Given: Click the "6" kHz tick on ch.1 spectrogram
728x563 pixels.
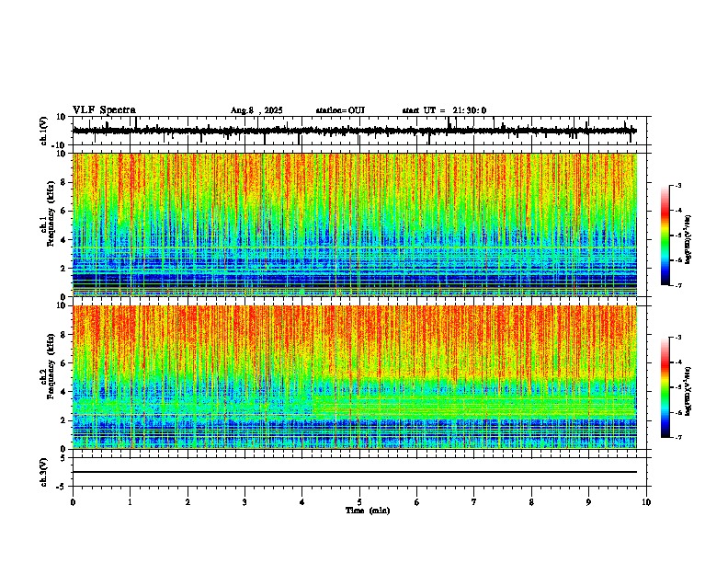Looking at the screenshot, I should [x=64, y=211].
